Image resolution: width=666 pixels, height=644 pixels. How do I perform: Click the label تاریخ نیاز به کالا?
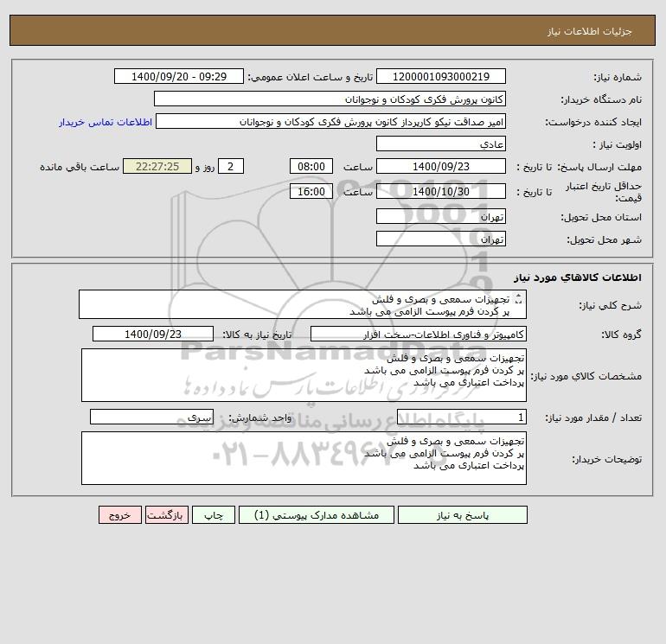click(258, 335)
